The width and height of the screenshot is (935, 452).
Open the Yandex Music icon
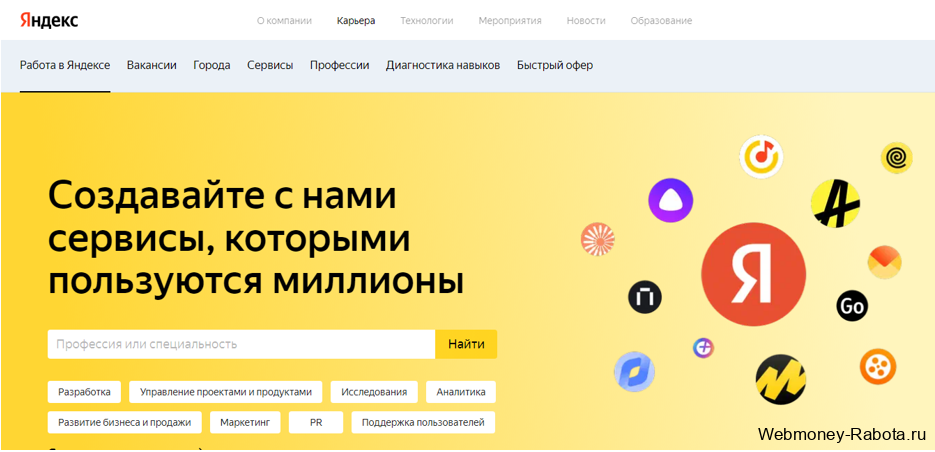click(x=761, y=157)
